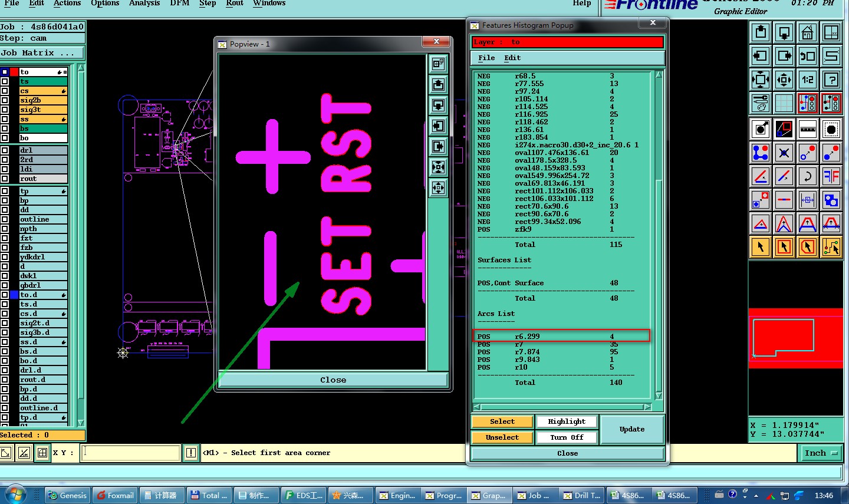Viewport: 849px width, 504px height.
Task: Open the Rout menu
Action: pyautogui.click(x=235, y=3)
